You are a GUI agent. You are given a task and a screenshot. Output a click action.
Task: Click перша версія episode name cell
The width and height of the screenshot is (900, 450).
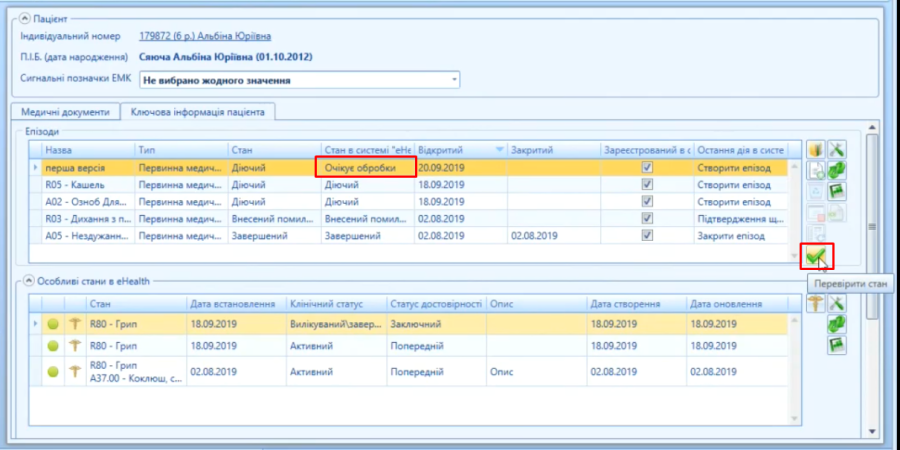(88, 168)
